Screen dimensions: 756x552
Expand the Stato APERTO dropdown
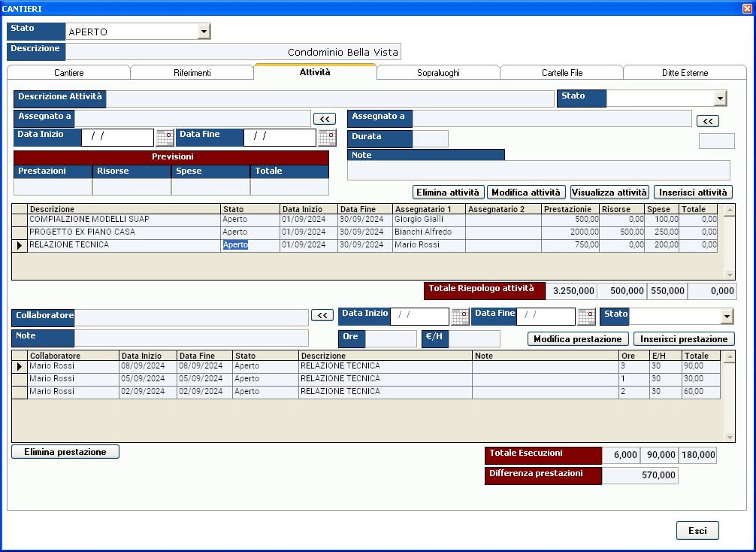coord(204,32)
